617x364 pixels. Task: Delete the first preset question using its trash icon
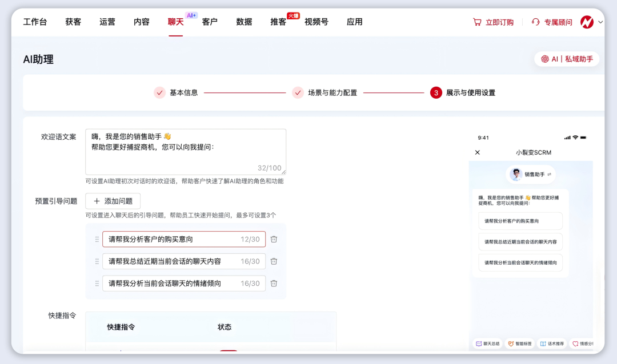click(x=274, y=239)
